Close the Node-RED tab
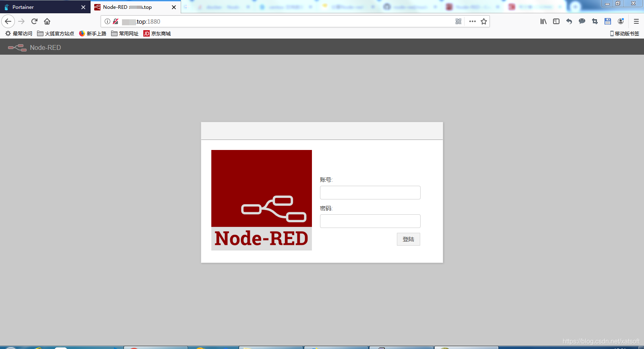The width and height of the screenshot is (644, 349). pos(174,7)
